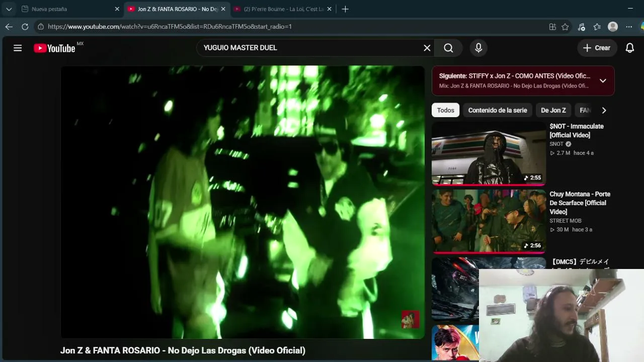Show more filter chips with the arrow
Image resolution: width=644 pixels, height=362 pixels.
[x=604, y=110]
